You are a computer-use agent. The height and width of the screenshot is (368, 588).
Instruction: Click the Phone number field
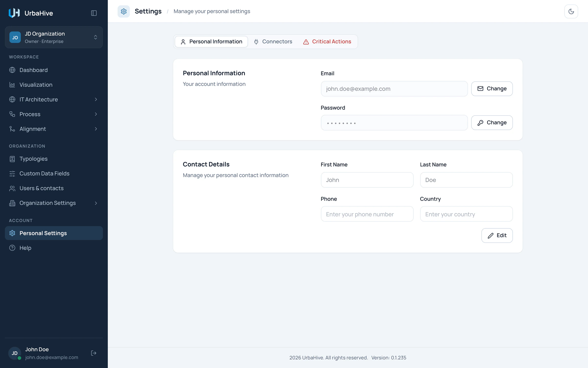point(367,214)
